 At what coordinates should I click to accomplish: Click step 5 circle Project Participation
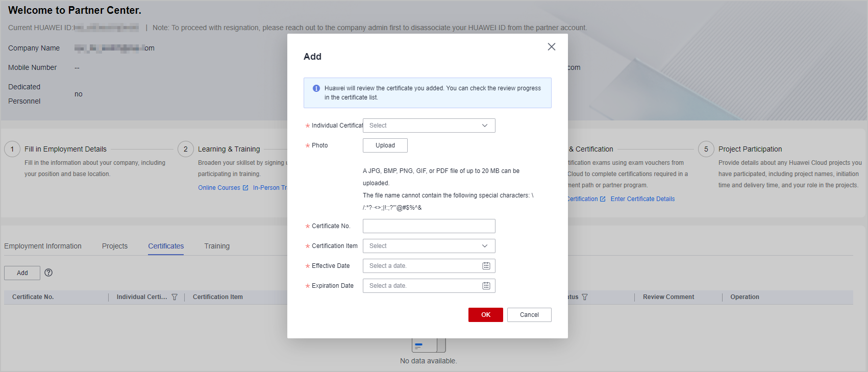coord(706,149)
